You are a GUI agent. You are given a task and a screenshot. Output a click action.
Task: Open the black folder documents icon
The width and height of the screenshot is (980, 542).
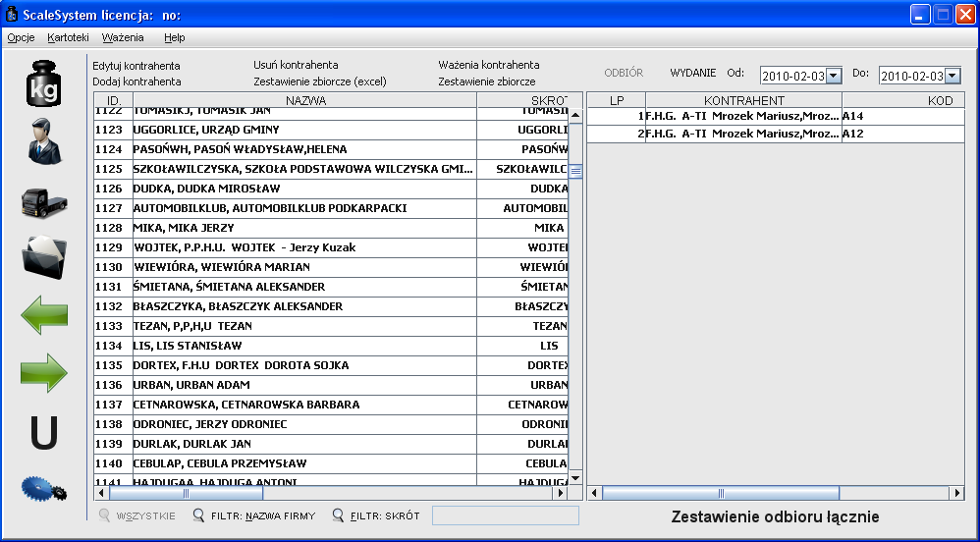[44, 257]
